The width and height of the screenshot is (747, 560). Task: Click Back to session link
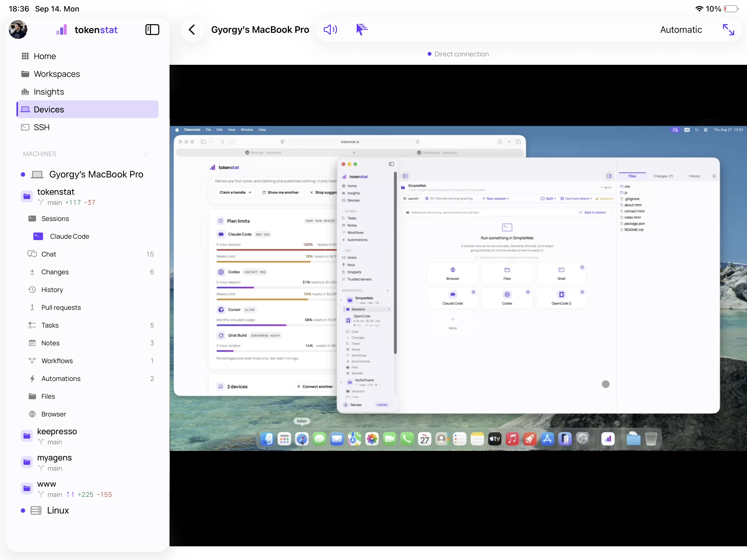592,212
